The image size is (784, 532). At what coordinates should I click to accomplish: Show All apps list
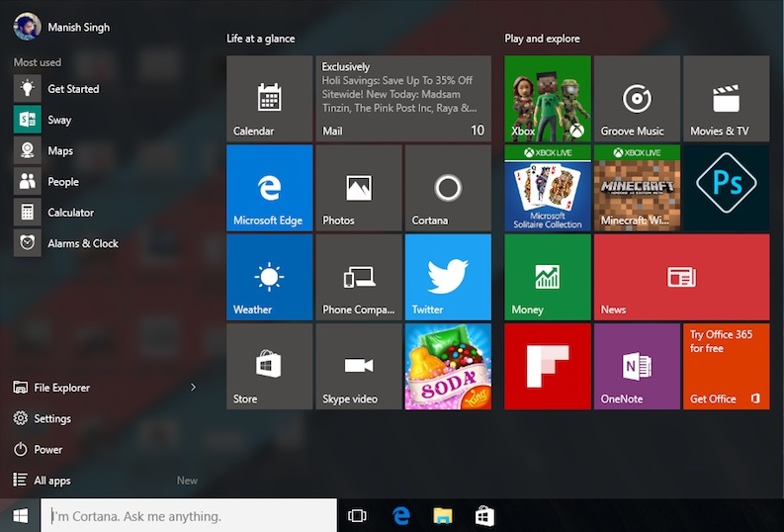[42, 481]
